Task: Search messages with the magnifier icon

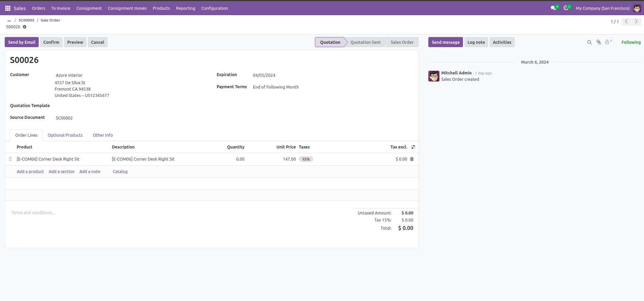Action: (x=589, y=42)
